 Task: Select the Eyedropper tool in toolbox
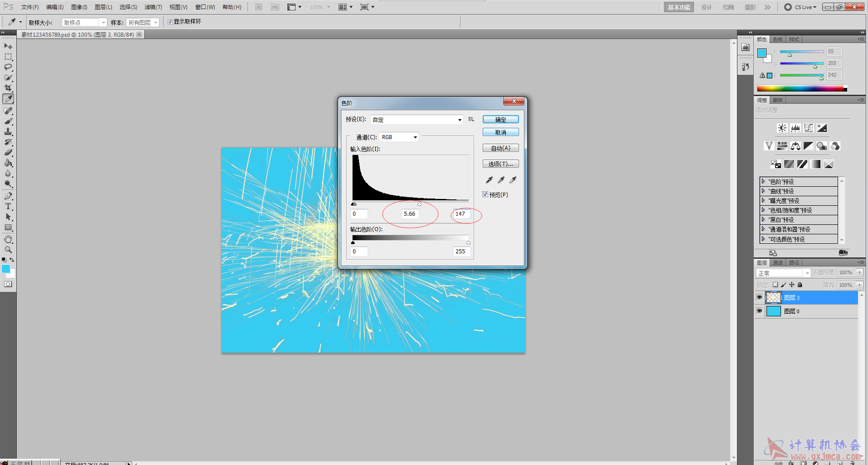pos(8,99)
